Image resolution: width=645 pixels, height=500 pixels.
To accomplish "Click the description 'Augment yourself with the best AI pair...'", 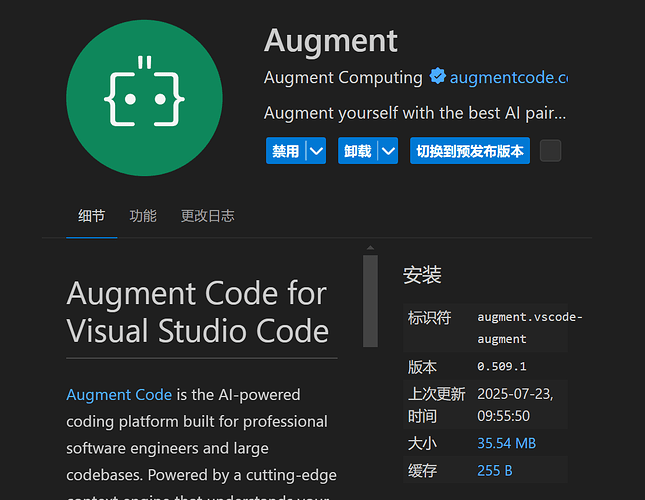I will (415, 113).
